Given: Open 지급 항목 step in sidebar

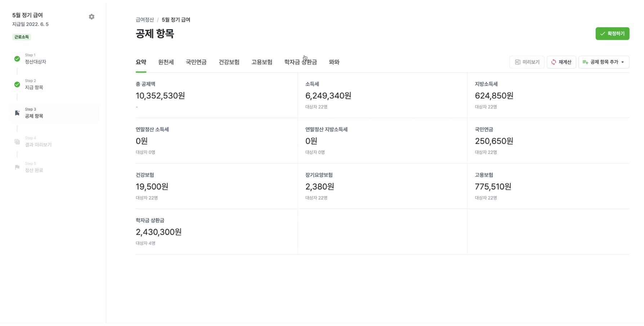Looking at the screenshot, I should click(x=34, y=87).
